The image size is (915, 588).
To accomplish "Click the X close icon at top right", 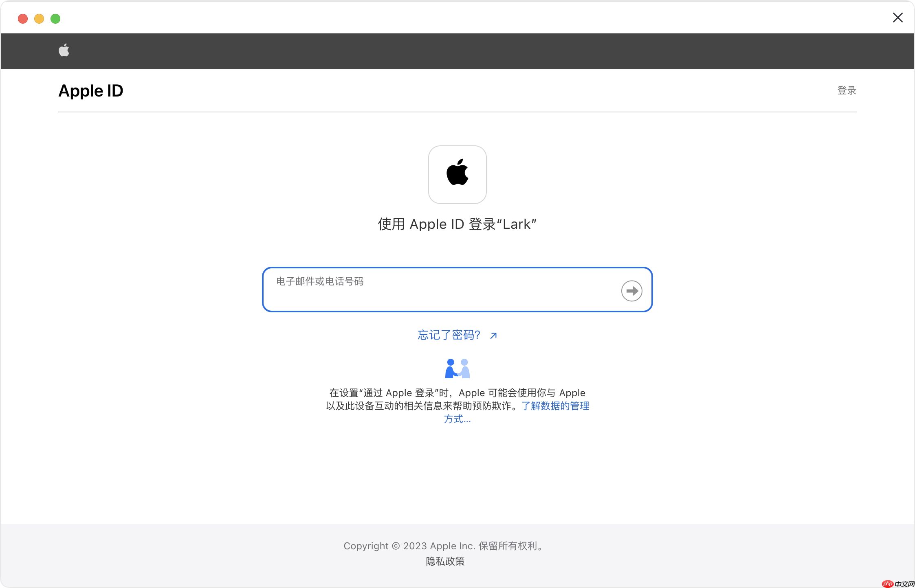I will 897,18.
